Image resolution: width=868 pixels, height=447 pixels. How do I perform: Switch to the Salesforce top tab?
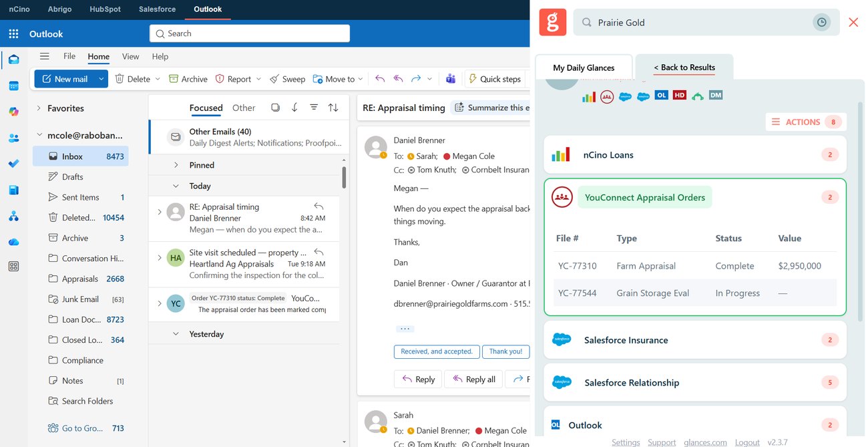157,9
